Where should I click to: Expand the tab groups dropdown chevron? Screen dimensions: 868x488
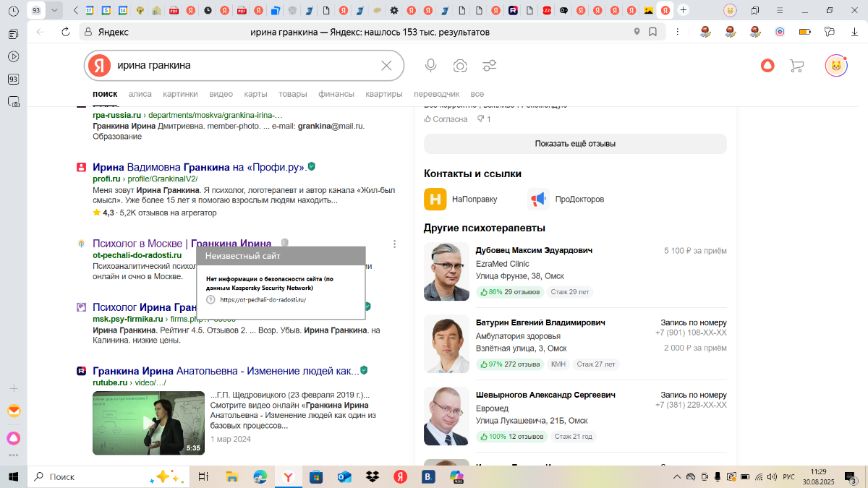point(54,10)
